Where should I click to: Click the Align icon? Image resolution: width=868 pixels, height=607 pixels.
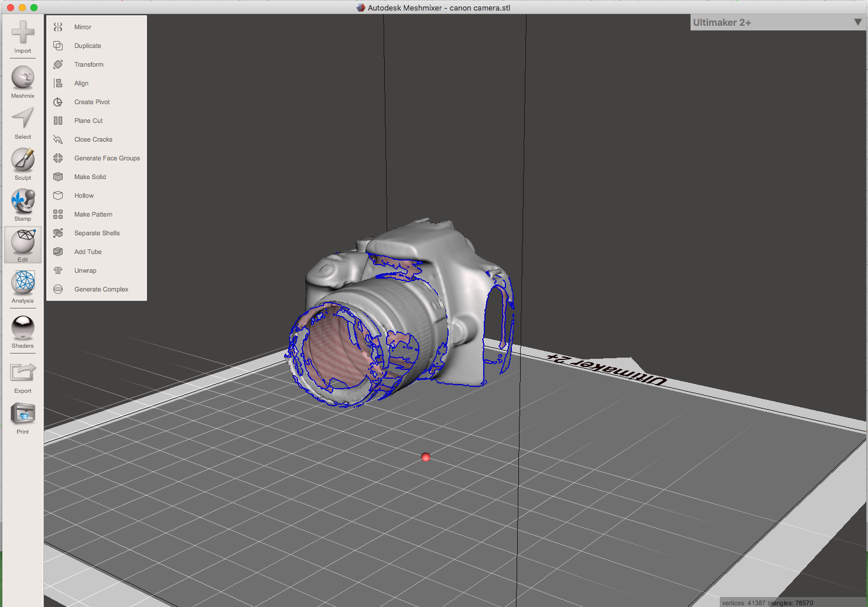[x=58, y=83]
